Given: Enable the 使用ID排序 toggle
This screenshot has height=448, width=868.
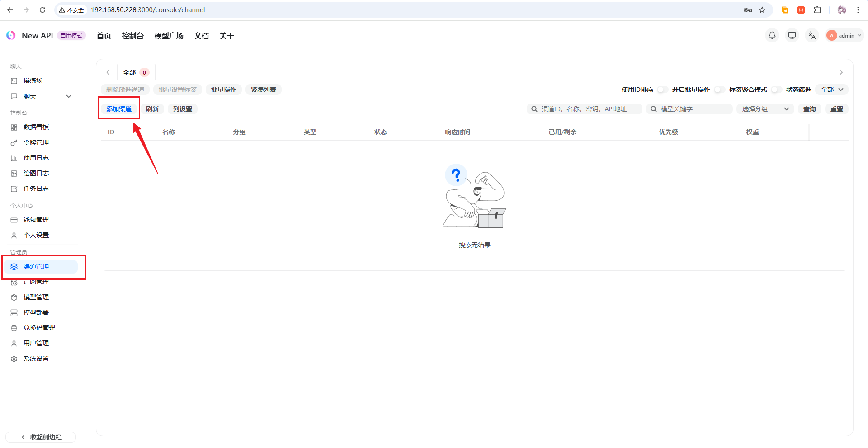Looking at the screenshot, I should pos(661,90).
